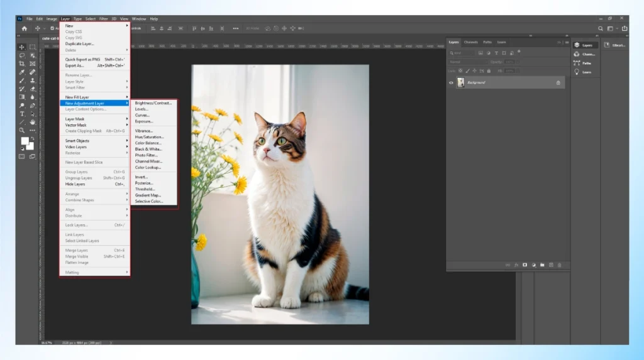644x360 pixels.
Task: Toggle visibility of Background layer
Action: tap(451, 82)
